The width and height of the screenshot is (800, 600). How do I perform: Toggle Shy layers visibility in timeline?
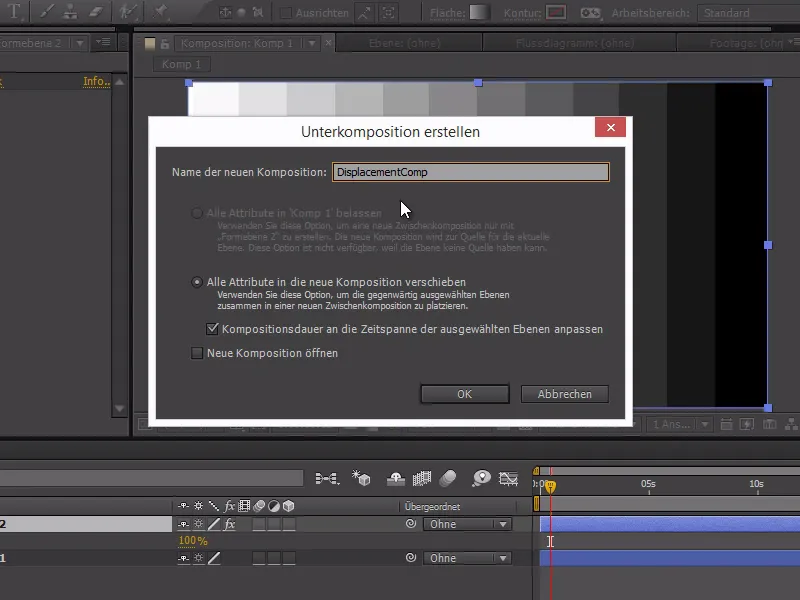tap(397, 479)
